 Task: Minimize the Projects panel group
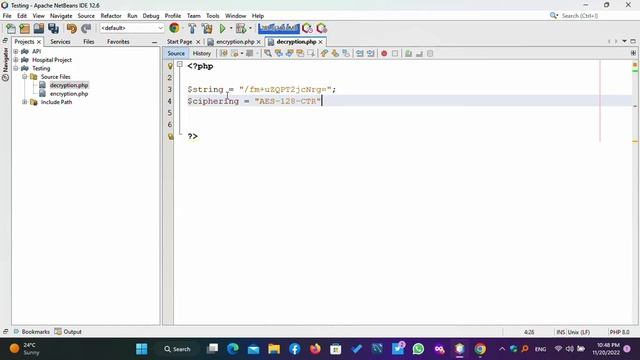click(154, 42)
